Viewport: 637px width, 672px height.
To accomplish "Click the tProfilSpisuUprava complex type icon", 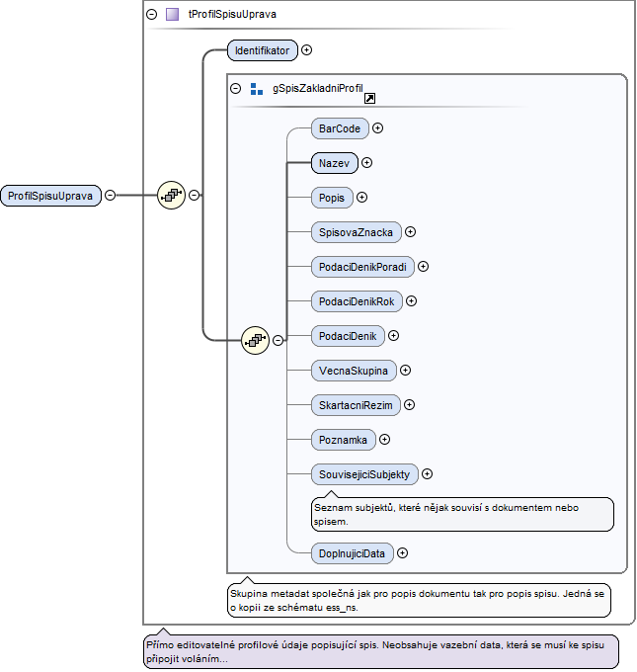I will click(x=173, y=15).
